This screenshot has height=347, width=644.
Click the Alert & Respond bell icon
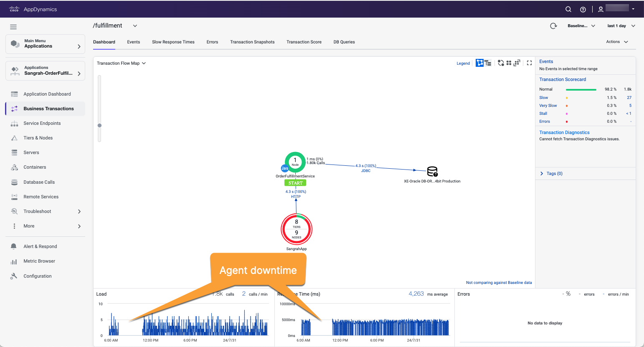coord(14,246)
